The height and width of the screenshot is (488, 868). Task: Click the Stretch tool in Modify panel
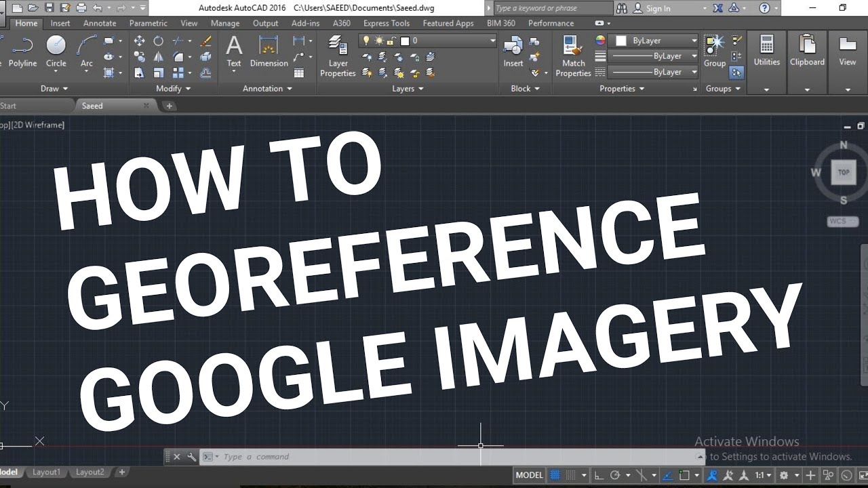click(x=139, y=73)
